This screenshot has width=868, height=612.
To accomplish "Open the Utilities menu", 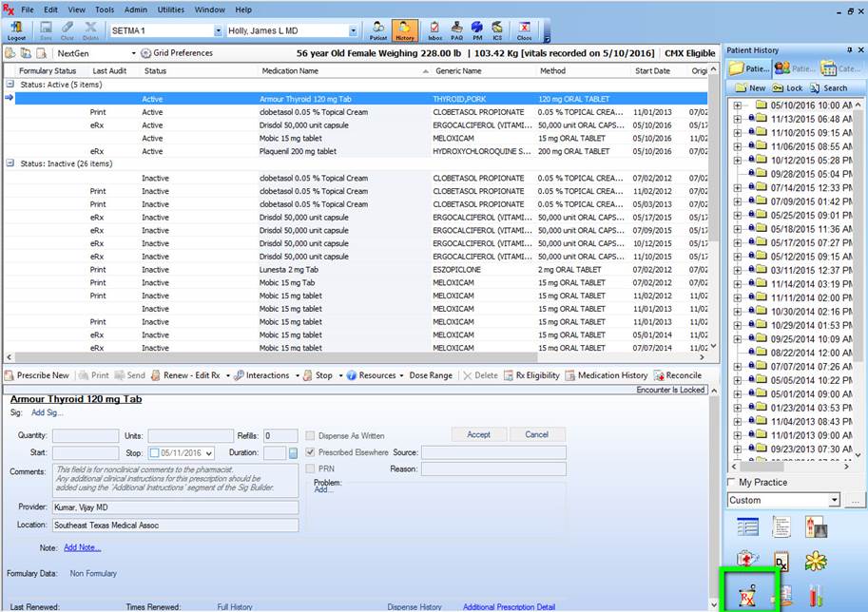I will click(171, 10).
